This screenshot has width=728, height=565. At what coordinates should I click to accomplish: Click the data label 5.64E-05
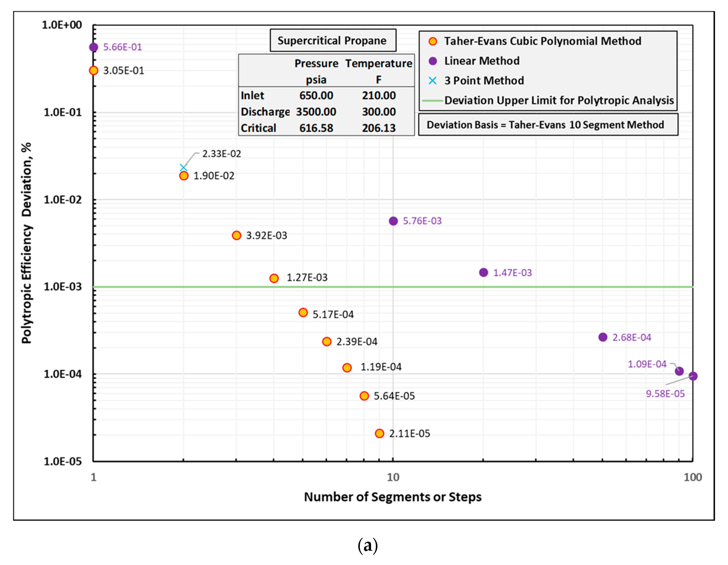click(394, 396)
